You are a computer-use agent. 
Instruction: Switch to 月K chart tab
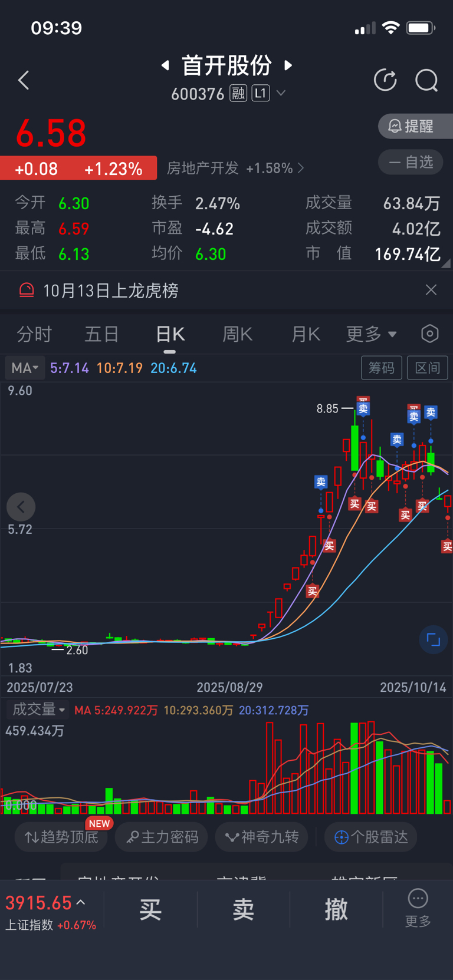click(x=306, y=335)
